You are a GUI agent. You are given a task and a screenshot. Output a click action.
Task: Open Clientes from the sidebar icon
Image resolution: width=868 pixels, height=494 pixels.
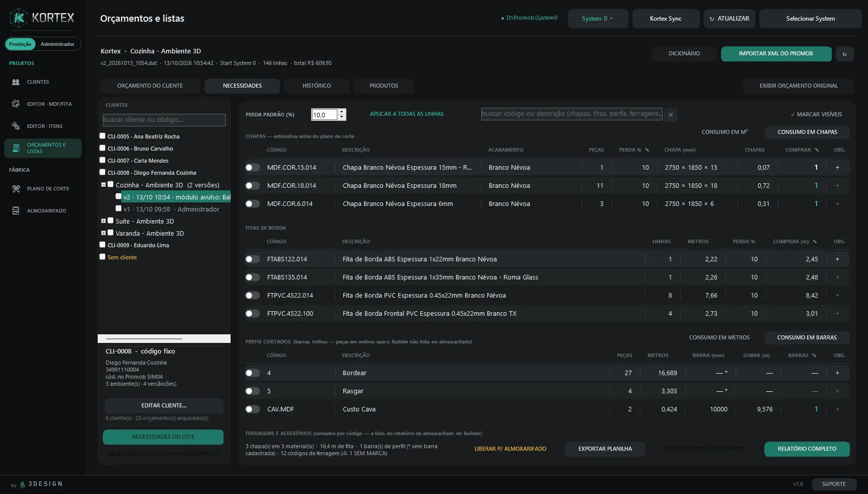click(16, 82)
